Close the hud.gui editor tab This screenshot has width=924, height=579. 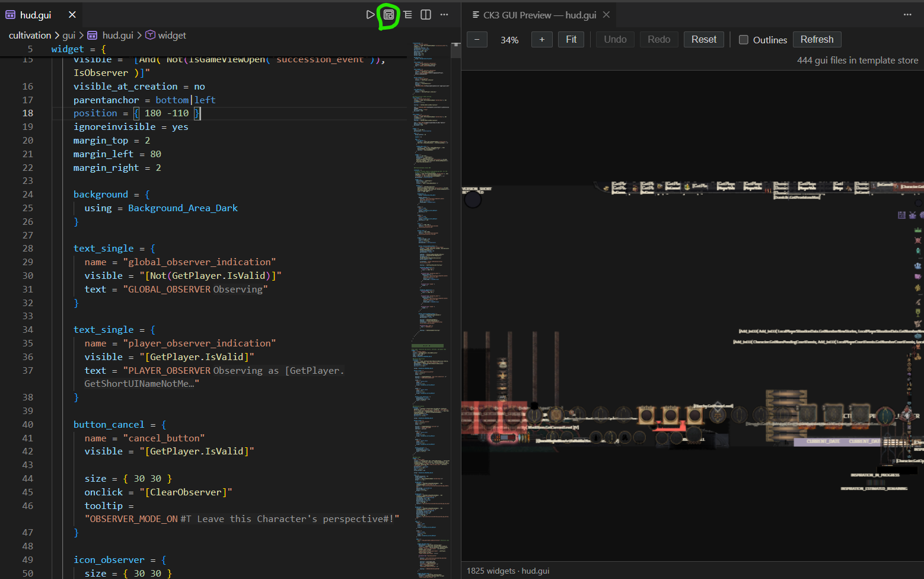click(72, 15)
